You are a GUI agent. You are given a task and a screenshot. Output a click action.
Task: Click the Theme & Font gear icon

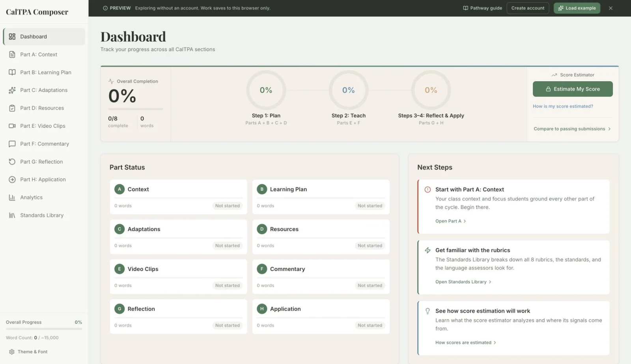point(12,352)
